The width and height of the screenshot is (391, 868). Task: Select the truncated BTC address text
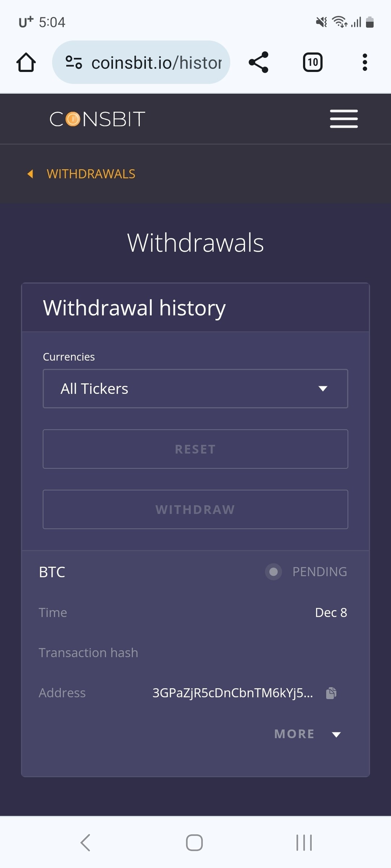click(232, 693)
